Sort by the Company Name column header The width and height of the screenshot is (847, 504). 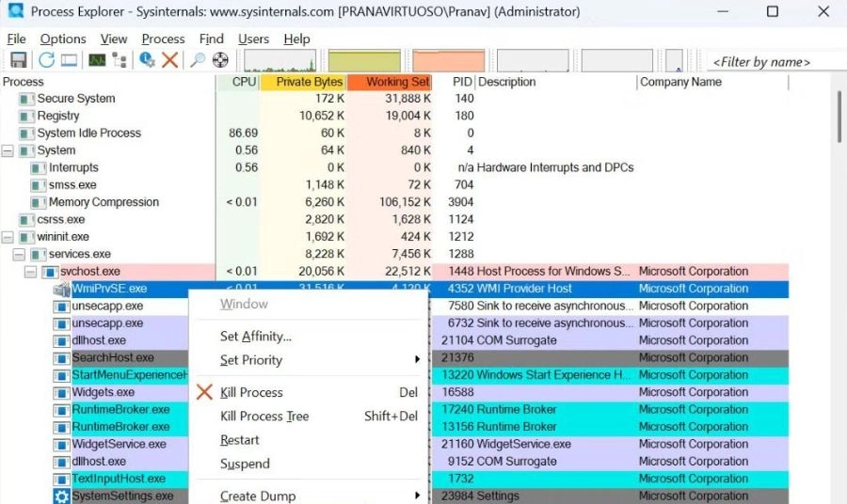click(712, 82)
